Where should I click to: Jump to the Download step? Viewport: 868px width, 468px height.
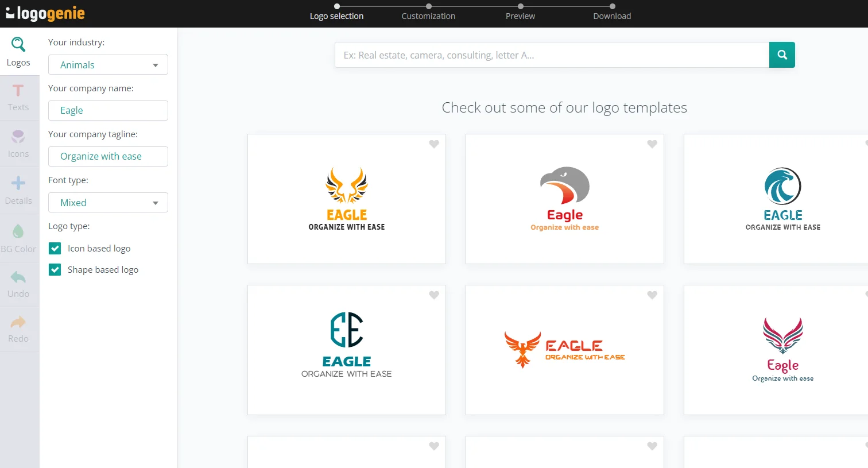pyautogui.click(x=612, y=16)
